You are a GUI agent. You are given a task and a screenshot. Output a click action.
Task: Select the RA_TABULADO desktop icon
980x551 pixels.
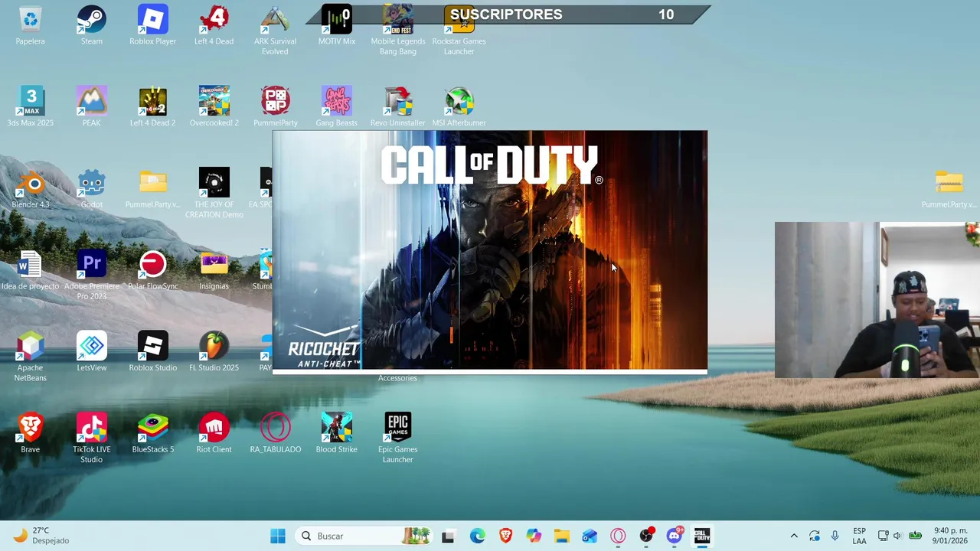point(275,434)
